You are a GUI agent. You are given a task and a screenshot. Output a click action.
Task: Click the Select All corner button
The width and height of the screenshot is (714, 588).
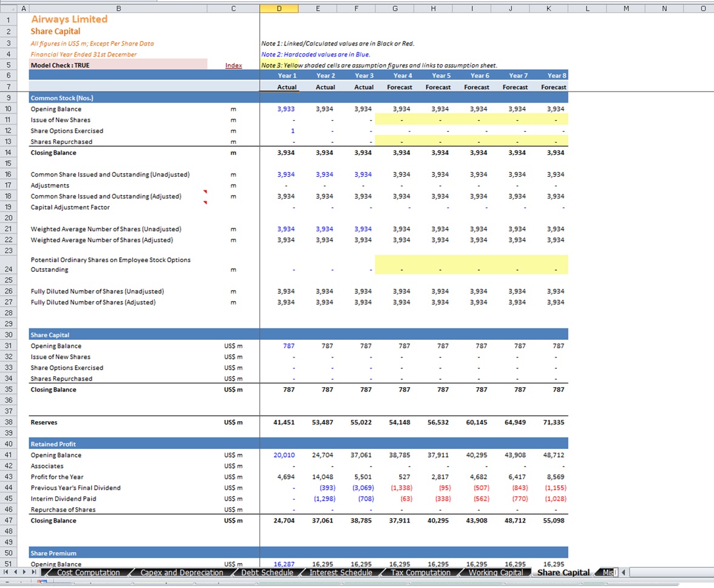pyautogui.click(x=8, y=8)
